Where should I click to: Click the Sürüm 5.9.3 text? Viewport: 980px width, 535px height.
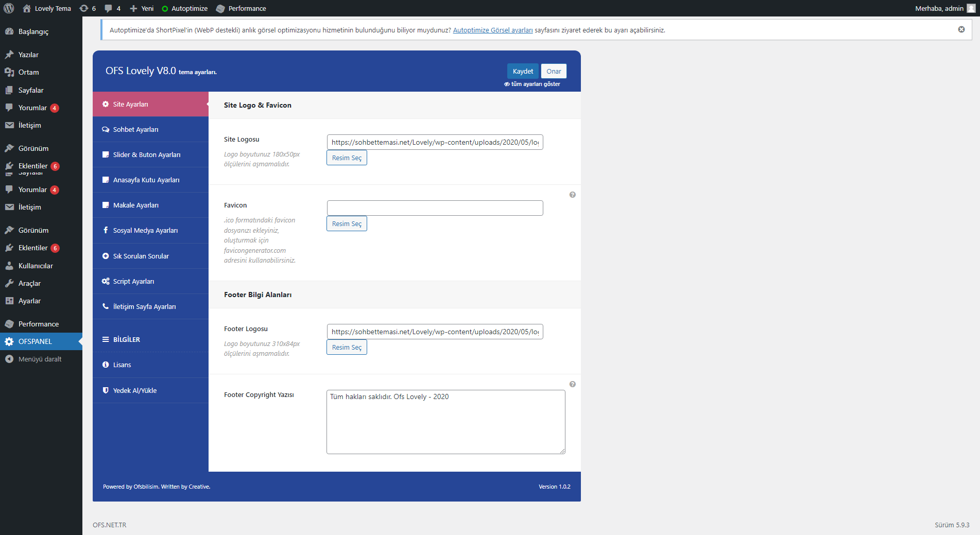pos(952,525)
